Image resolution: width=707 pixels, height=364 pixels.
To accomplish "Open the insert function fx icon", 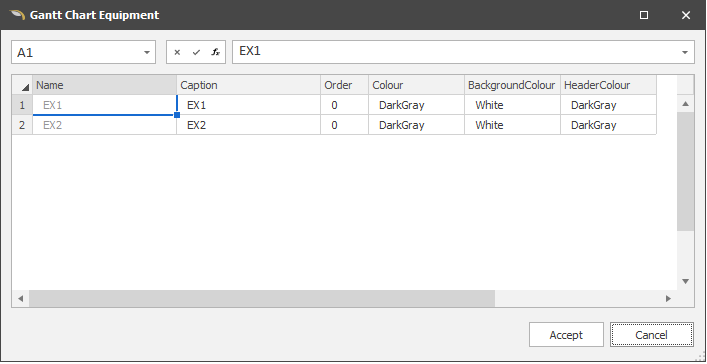I will click(216, 52).
